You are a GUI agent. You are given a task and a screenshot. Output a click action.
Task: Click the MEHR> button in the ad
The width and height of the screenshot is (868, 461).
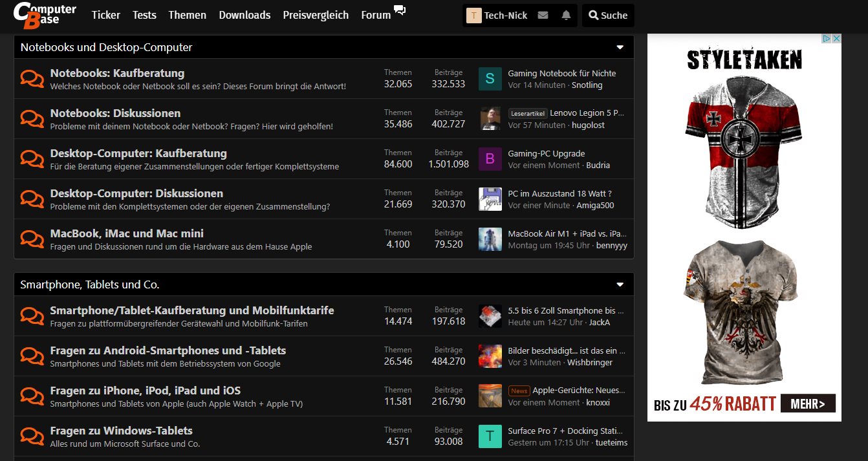click(808, 403)
